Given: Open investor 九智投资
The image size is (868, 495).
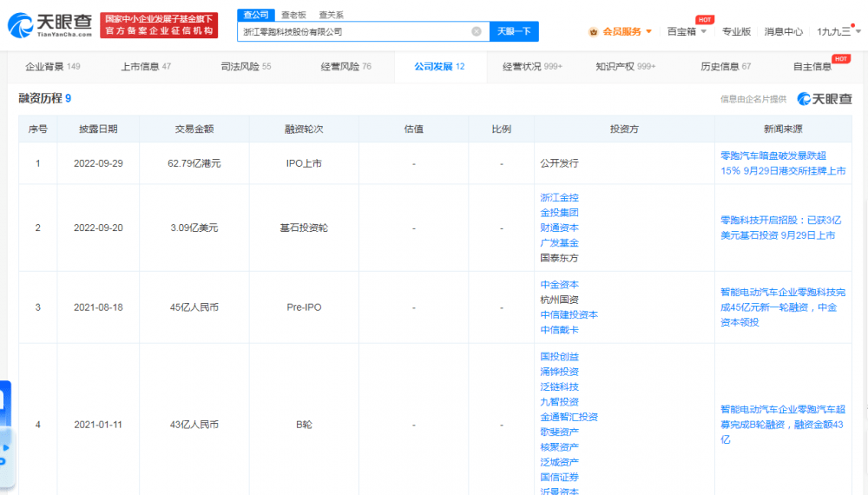Looking at the screenshot, I should (559, 401).
